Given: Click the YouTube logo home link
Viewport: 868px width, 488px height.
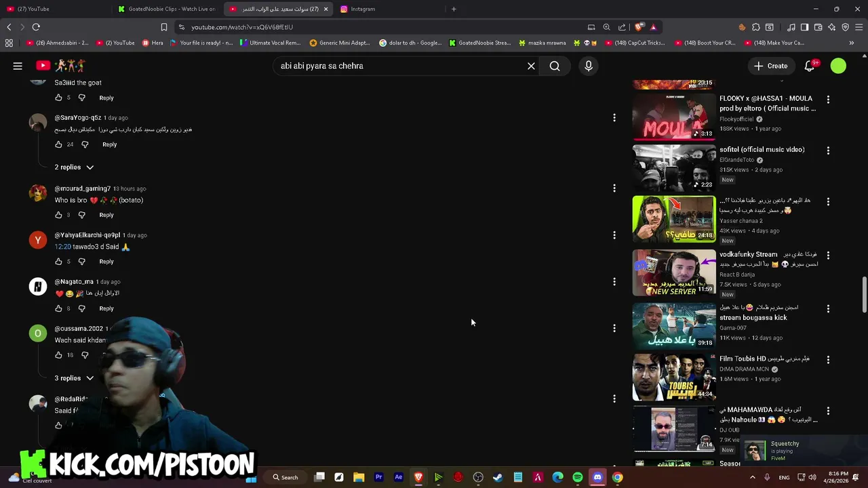Looking at the screenshot, I should (60, 66).
